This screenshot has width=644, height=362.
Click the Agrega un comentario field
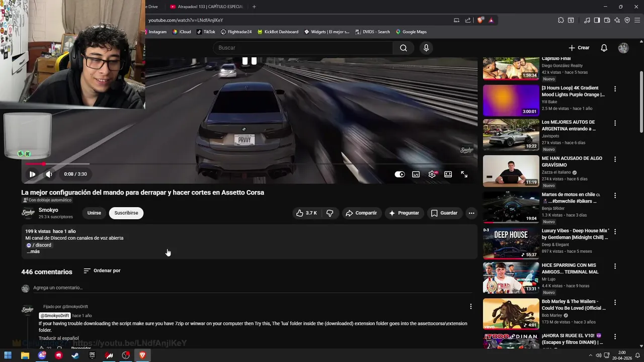click(252, 288)
